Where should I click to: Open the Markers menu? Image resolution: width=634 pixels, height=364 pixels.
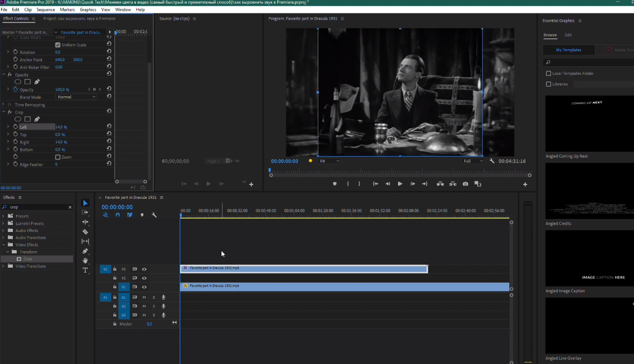[x=67, y=10]
